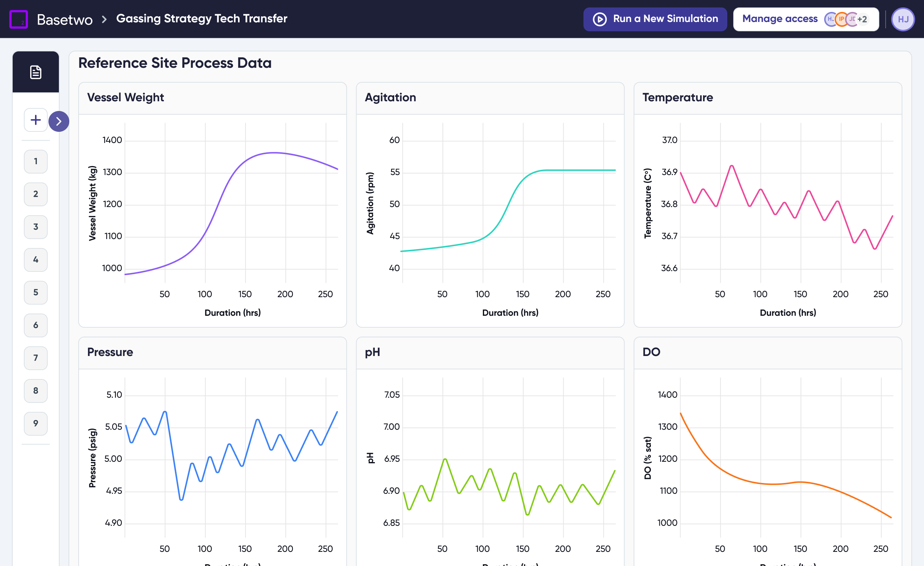Click the Run a New Simulation button
The height and width of the screenshot is (566, 924).
pos(655,19)
